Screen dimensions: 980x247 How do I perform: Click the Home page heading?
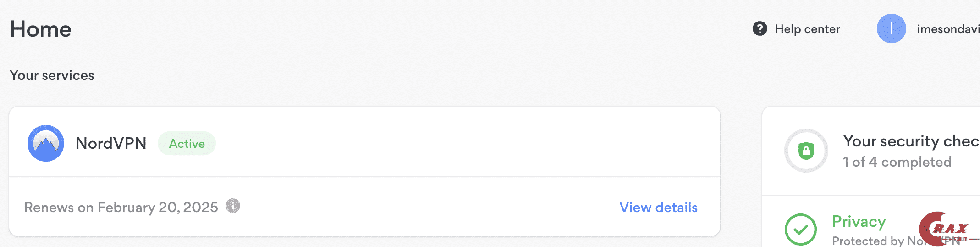[41, 29]
